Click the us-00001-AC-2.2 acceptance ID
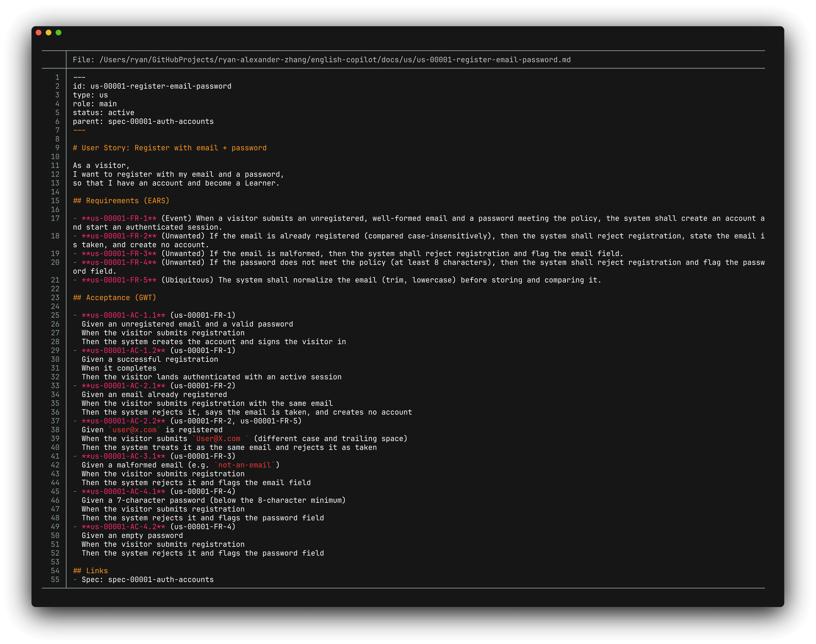The width and height of the screenshot is (816, 644). click(x=123, y=421)
